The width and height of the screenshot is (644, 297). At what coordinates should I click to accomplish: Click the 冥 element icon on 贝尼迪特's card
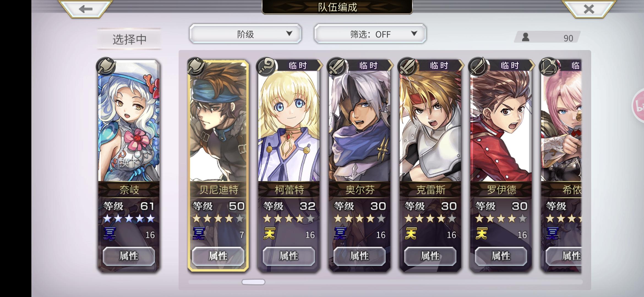(x=199, y=234)
